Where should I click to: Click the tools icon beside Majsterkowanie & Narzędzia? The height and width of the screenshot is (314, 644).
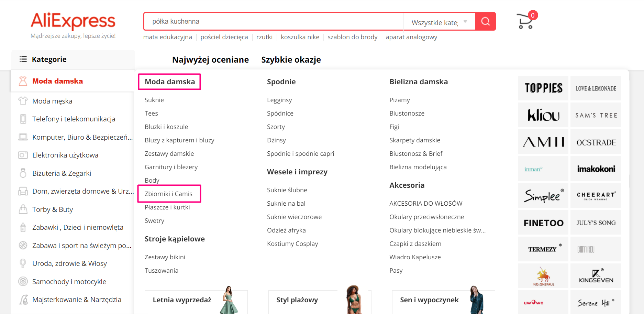click(23, 300)
